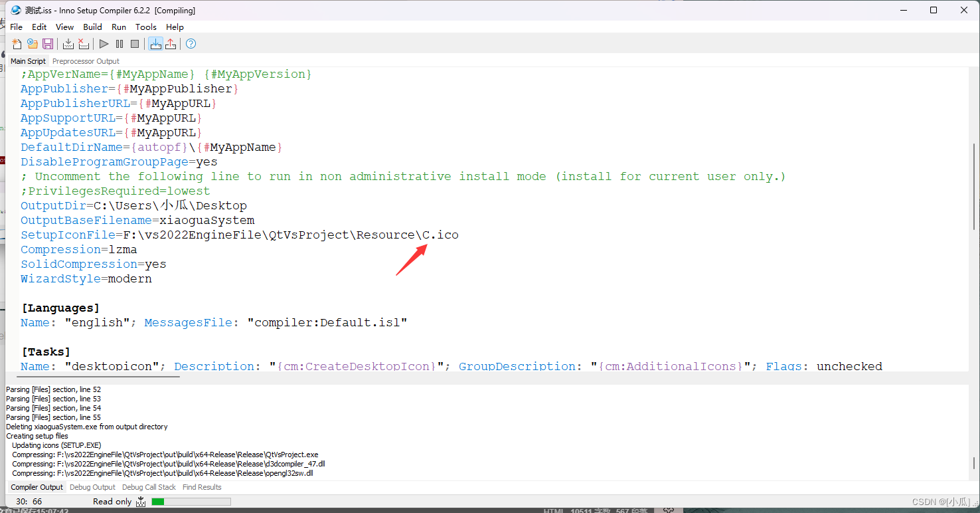Click the 'DisableProgramGroupPage=yes' line
The width and height of the screenshot is (980, 513).
(x=119, y=162)
